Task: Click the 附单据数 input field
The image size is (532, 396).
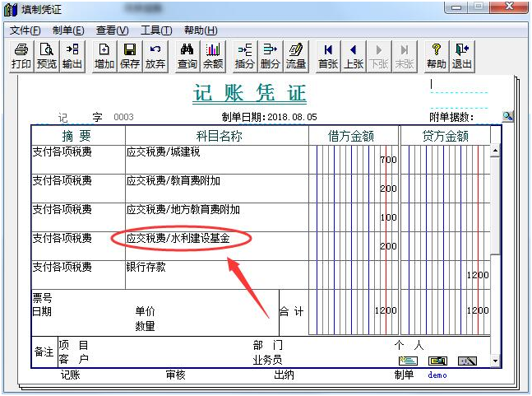Action: pyautogui.click(x=488, y=117)
